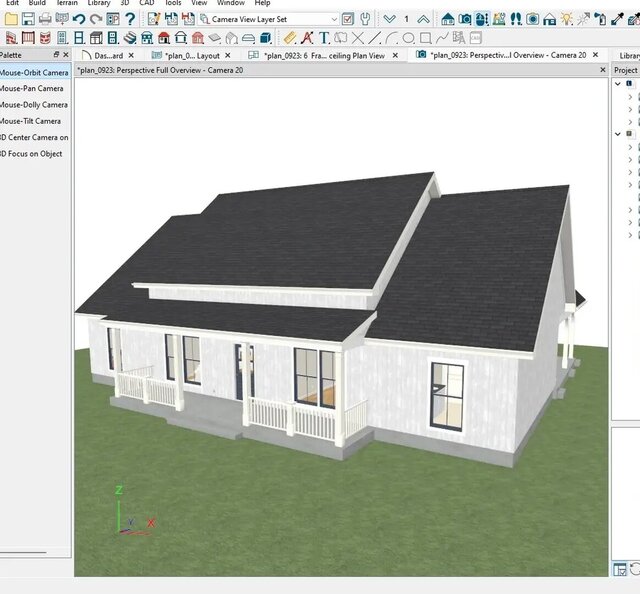Open the Library menu

[x=99, y=3]
